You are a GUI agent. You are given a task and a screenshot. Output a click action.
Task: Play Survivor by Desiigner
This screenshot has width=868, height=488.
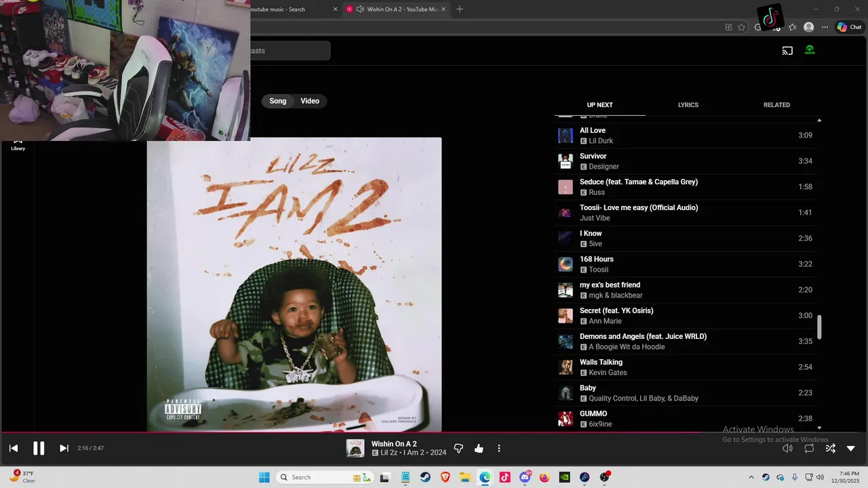click(x=685, y=161)
